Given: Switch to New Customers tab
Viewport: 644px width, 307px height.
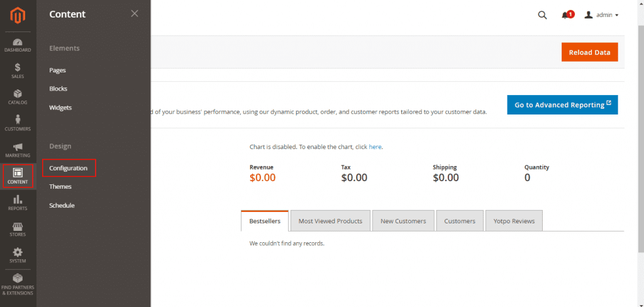Looking at the screenshot, I should click(403, 221).
